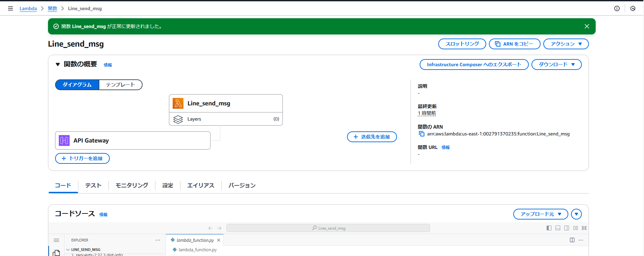Select the lambda_function.py editor tab
644x256 pixels.
[x=195, y=240]
